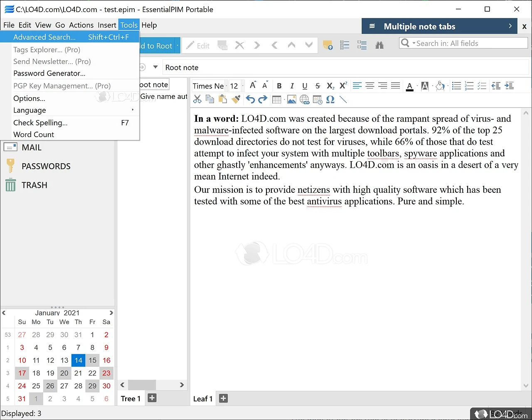Screen dimensions: 532x420
Task: Undo the last edit
Action: pos(250,99)
